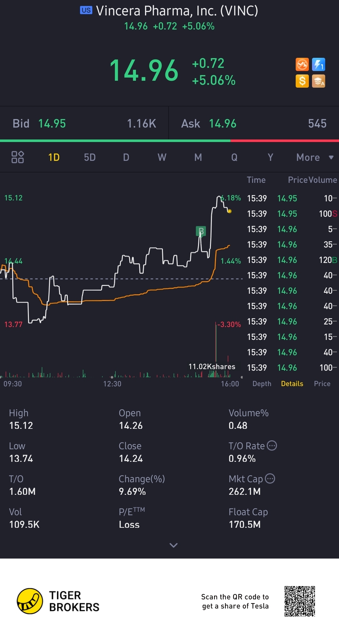This screenshot has height=644, width=339.
Task: Tap the trade row with volume 15
Action: click(x=292, y=337)
